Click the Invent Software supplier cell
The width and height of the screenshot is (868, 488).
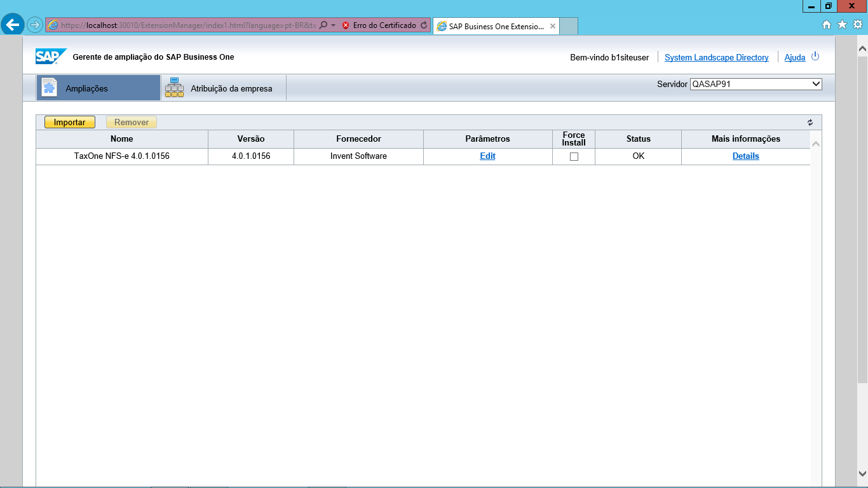(x=358, y=156)
